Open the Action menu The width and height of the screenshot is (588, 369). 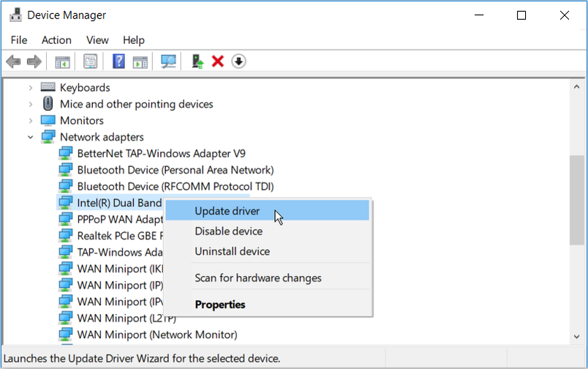point(56,40)
